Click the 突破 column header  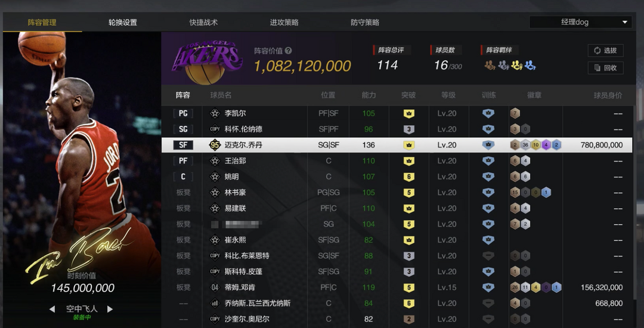[408, 95]
